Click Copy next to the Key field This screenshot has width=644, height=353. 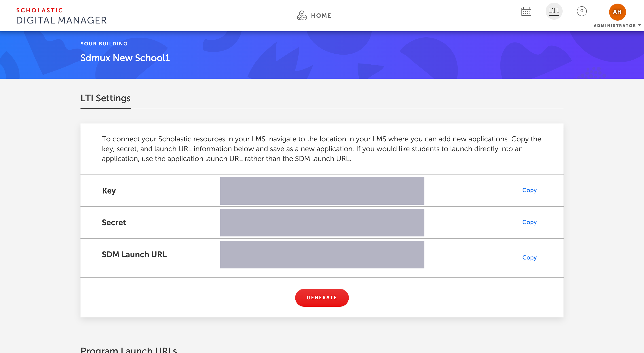point(530,190)
